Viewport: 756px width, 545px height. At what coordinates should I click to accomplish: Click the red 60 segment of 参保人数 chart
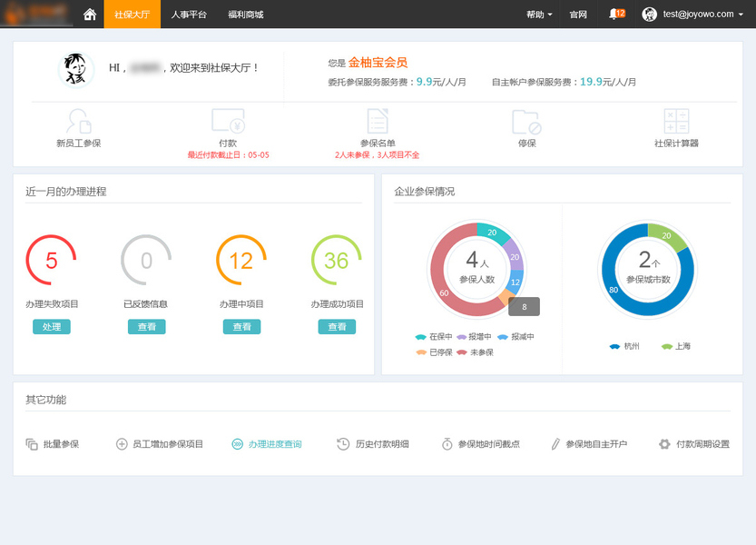coord(445,292)
